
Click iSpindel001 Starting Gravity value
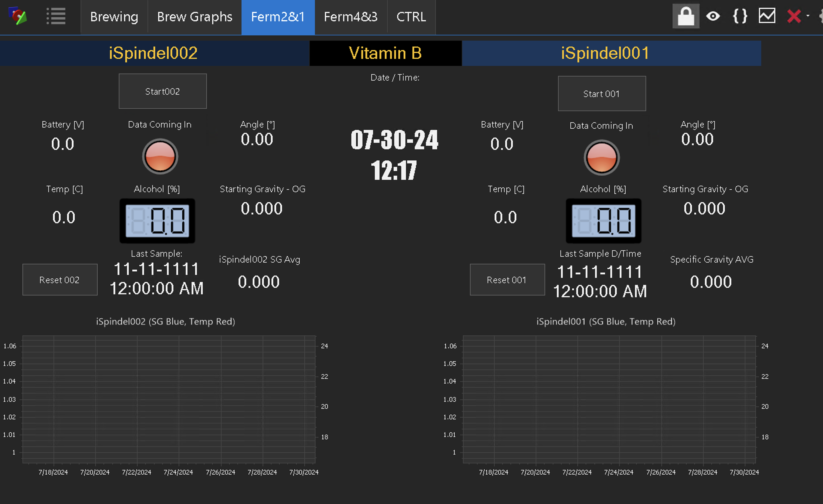tap(704, 209)
